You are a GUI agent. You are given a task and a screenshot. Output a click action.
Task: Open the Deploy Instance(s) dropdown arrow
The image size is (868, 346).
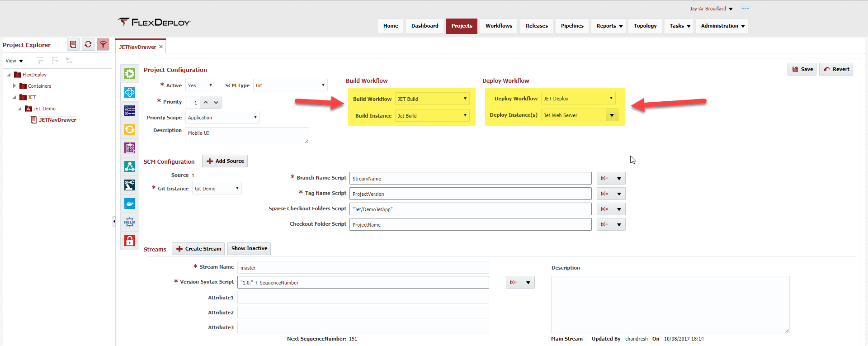click(612, 115)
